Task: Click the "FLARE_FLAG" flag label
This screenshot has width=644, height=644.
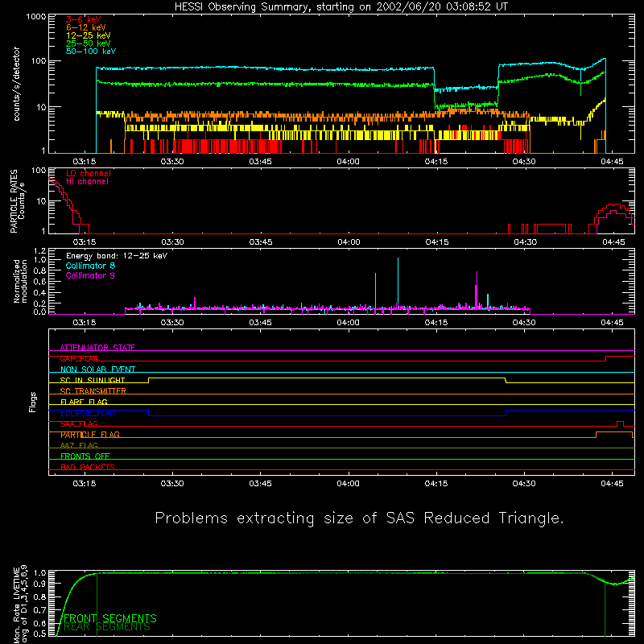Action: (x=84, y=402)
